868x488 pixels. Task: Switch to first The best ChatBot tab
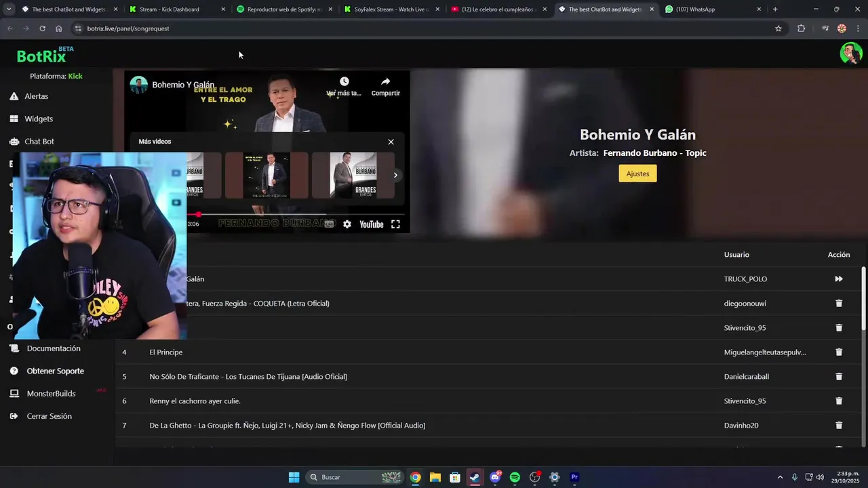point(68,9)
